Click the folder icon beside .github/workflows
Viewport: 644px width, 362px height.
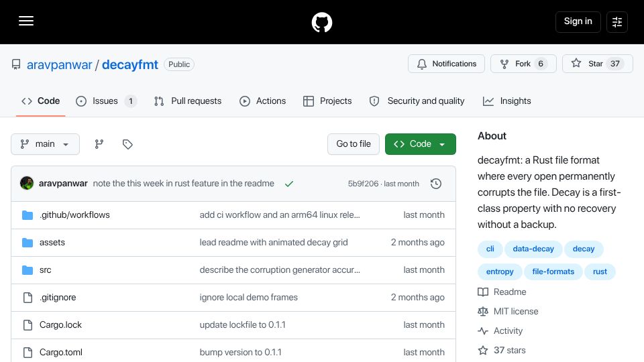tap(28, 215)
